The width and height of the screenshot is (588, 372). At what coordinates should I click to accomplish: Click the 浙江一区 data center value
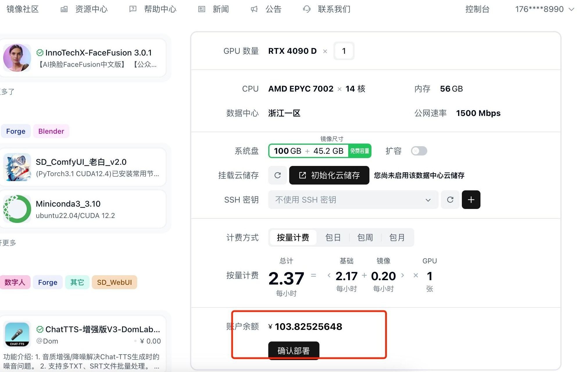284,113
